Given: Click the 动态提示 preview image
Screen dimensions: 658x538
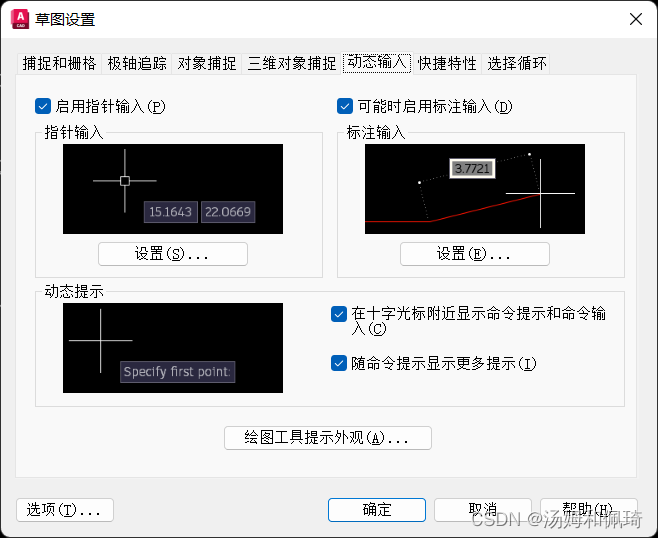Looking at the screenshot, I should [173, 348].
